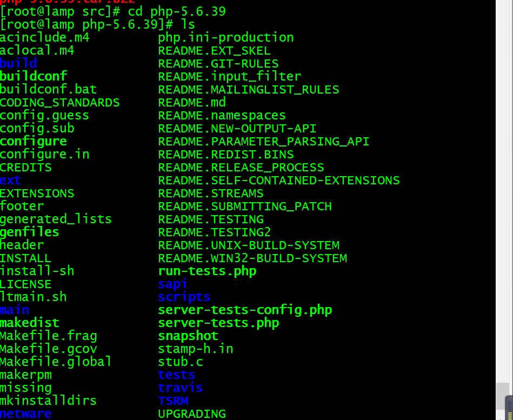Click the 'run-tests.php' executable name
The height and width of the screenshot is (420, 513).
(207, 271)
